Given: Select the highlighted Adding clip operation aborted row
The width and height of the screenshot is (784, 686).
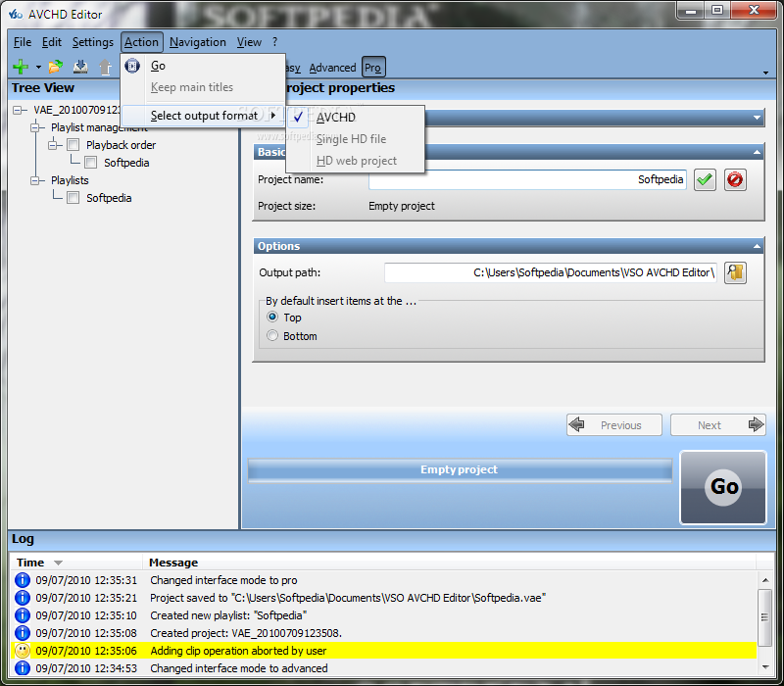Looking at the screenshot, I should pyautogui.click(x=383, y=651).
